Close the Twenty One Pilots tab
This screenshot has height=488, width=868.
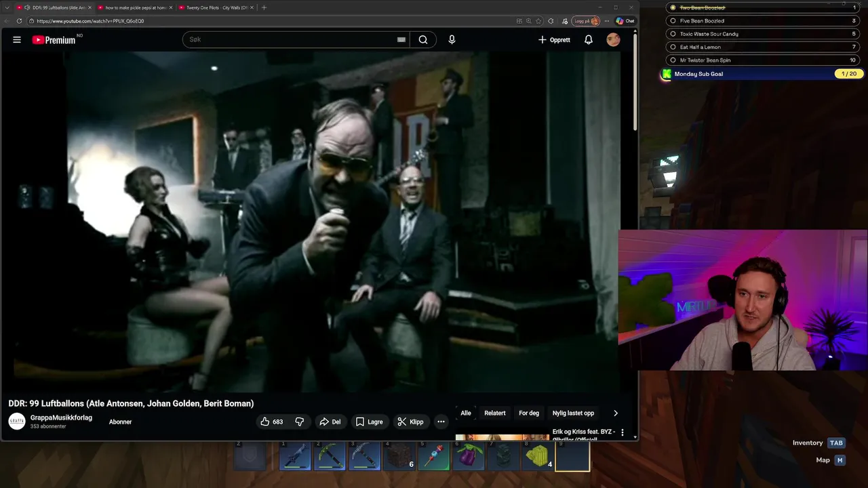tap(252, 7)
